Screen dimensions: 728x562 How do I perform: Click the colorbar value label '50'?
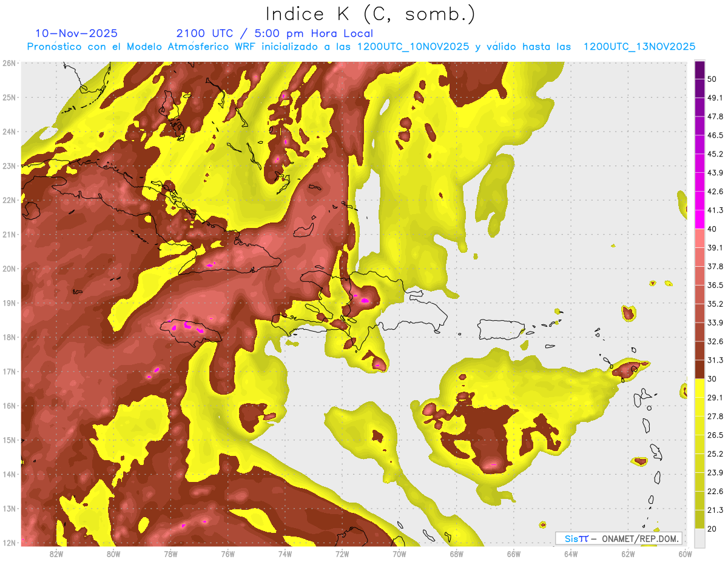point(712,79)
